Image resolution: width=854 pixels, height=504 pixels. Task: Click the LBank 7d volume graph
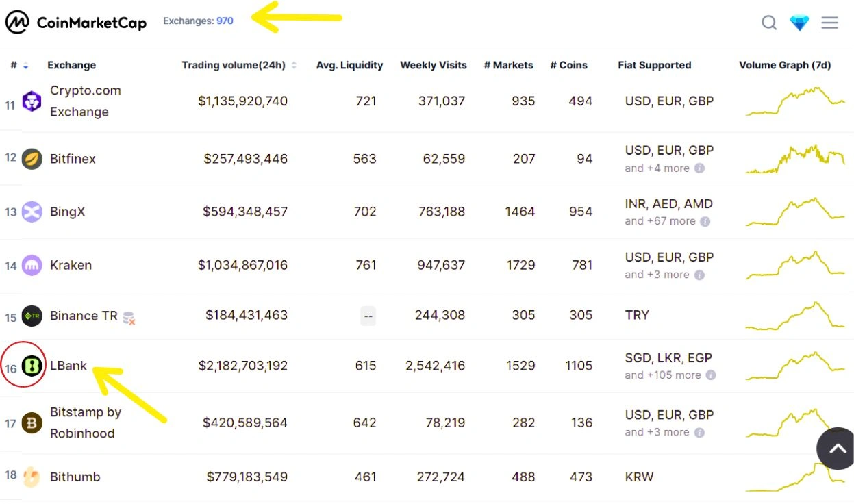pyautogui.click(x=795, y=366)
